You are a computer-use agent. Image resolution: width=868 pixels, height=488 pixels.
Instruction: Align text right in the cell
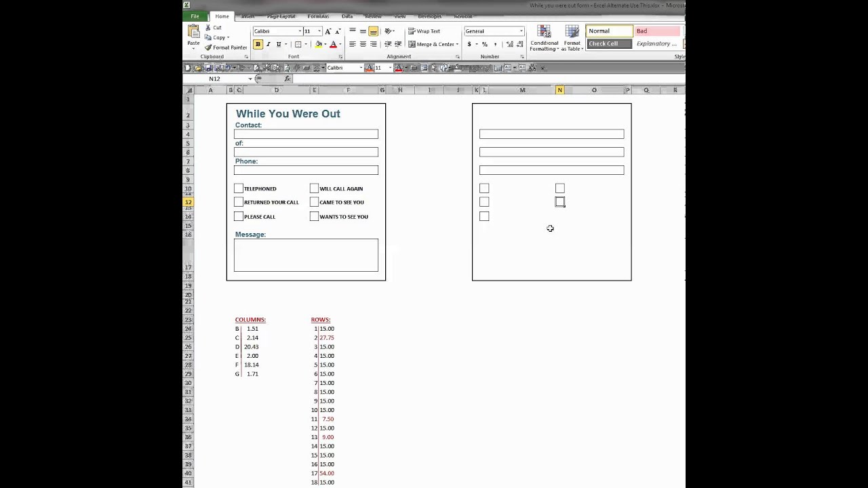click(x=373, y=44)
